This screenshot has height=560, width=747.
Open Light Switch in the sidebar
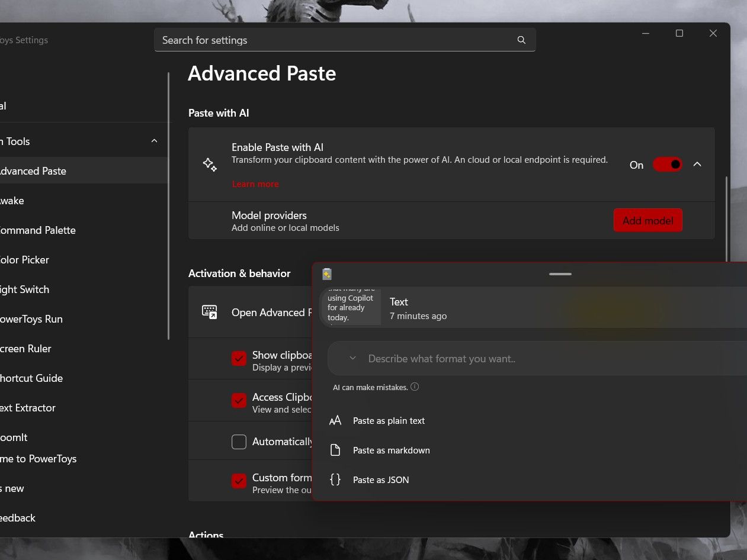[83, 289]
